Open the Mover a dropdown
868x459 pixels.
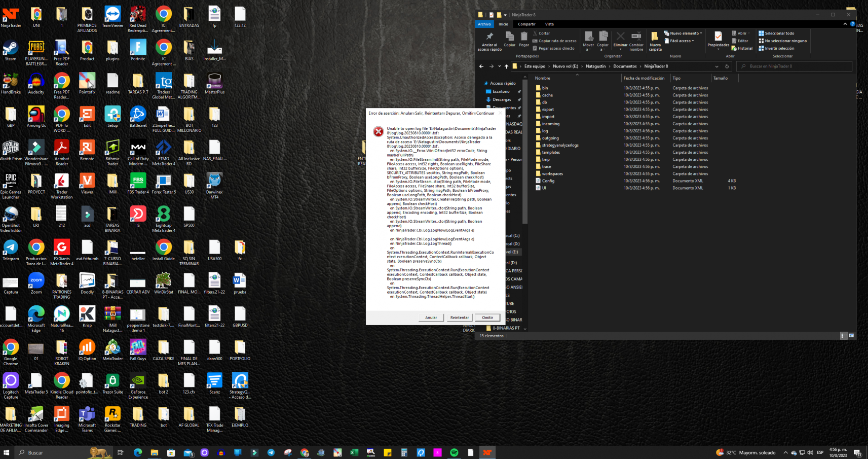tap(588, 41)
